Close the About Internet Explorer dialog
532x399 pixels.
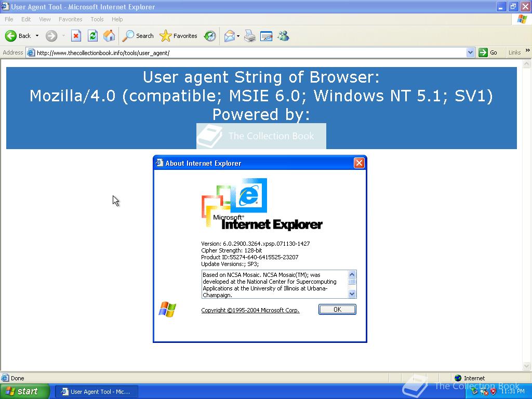pos(359,163)
